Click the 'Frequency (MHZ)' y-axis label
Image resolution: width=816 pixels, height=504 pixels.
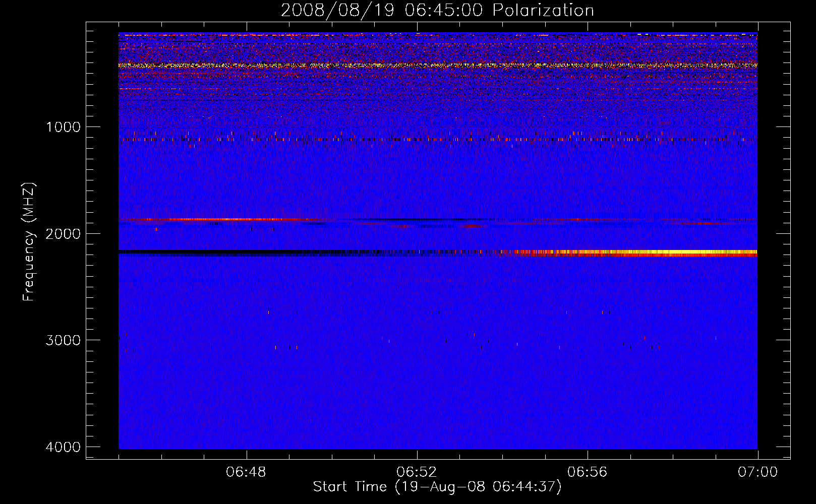click(29, 242)
